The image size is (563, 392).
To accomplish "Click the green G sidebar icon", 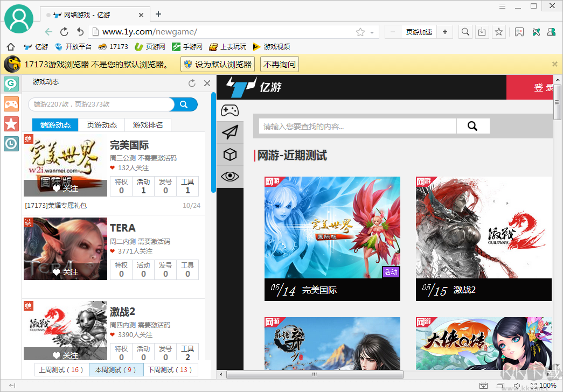I will (11, 84).
